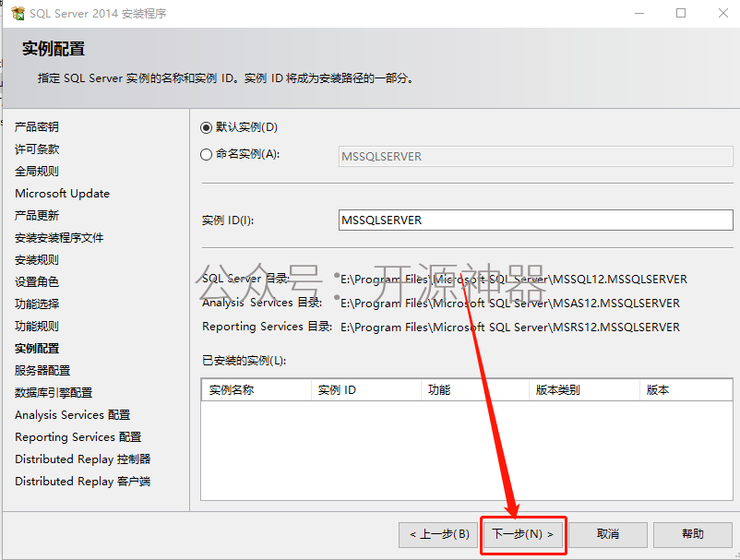
Task: Click the MSRS12.MSSQLSERVER directory path
Action: click(x=510, y=328)
